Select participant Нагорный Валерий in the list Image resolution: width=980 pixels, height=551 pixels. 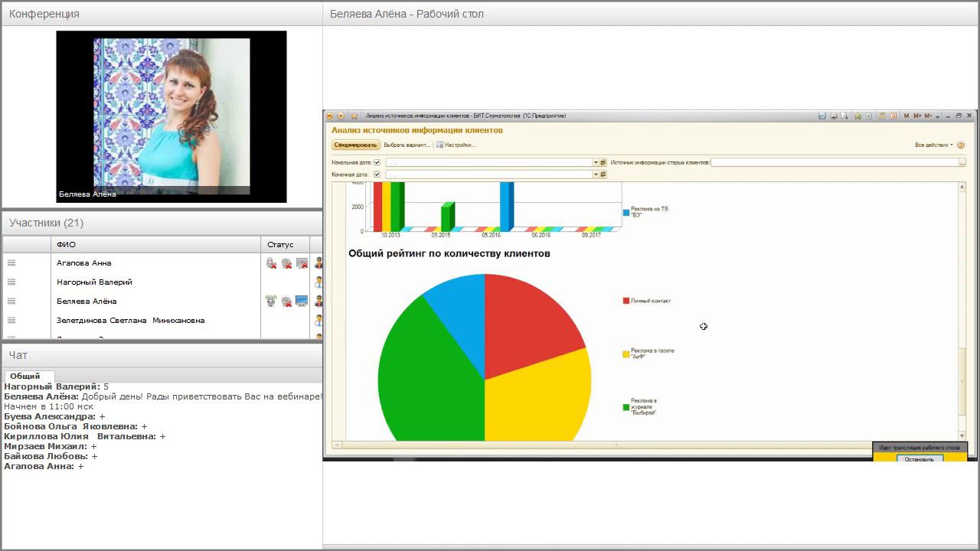click(94, 282)
